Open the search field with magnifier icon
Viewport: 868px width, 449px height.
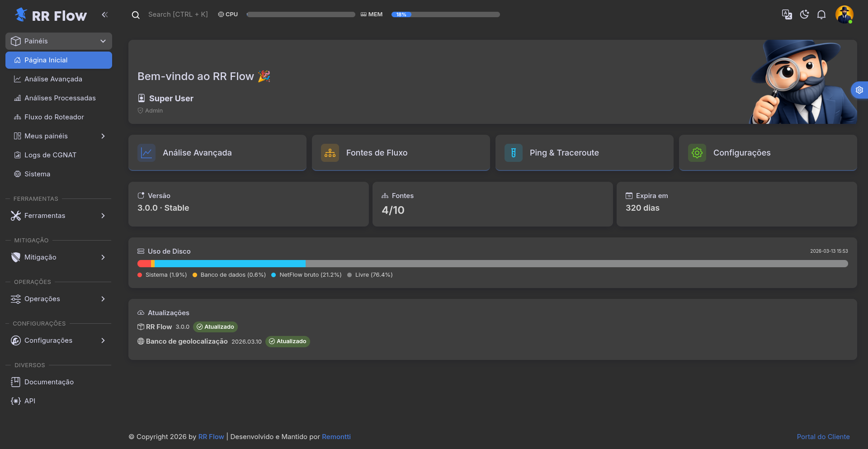tap(136, 14)
